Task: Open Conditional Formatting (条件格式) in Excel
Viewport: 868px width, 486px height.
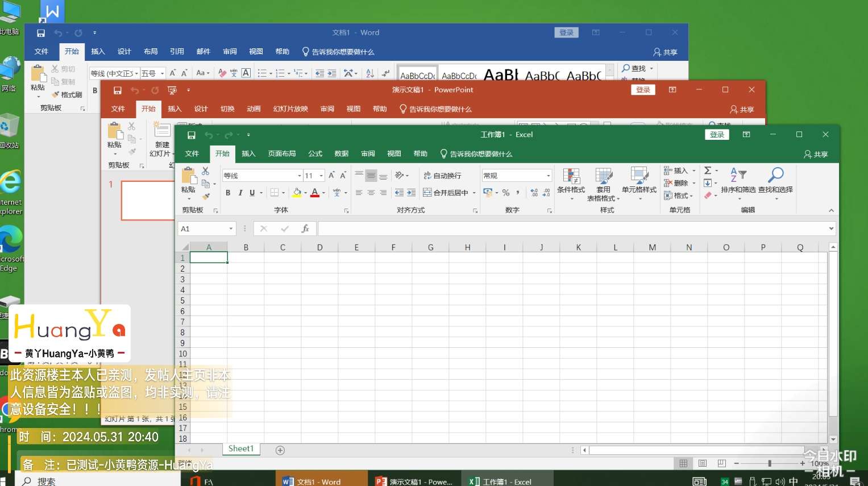Action: coord(571,181)
